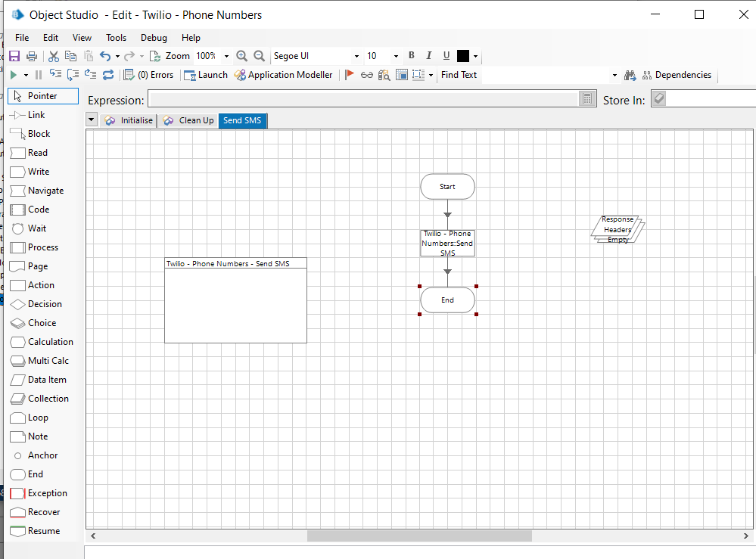The image size is (756, 559).
Task: Click the Save icon in the toolbar
Action: 14,56
